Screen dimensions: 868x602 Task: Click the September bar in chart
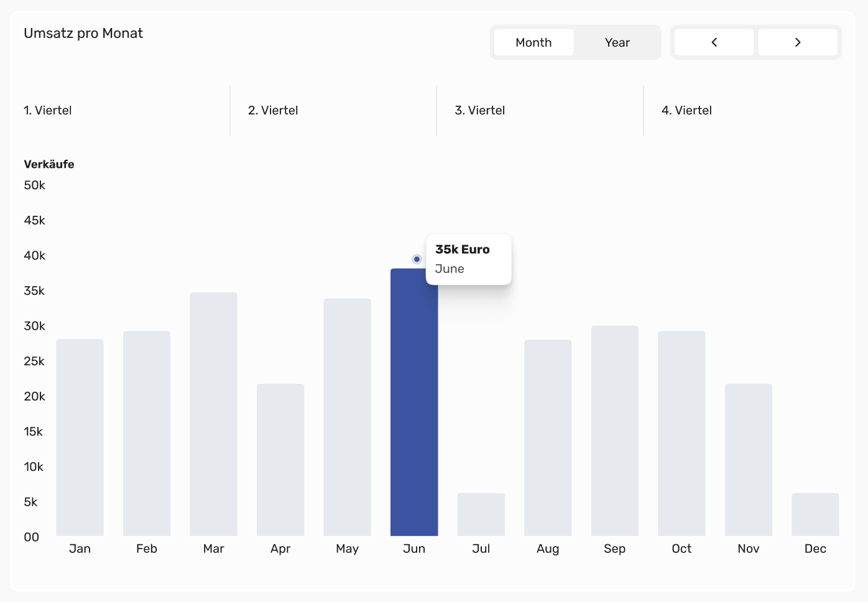(x=615, y=431)
